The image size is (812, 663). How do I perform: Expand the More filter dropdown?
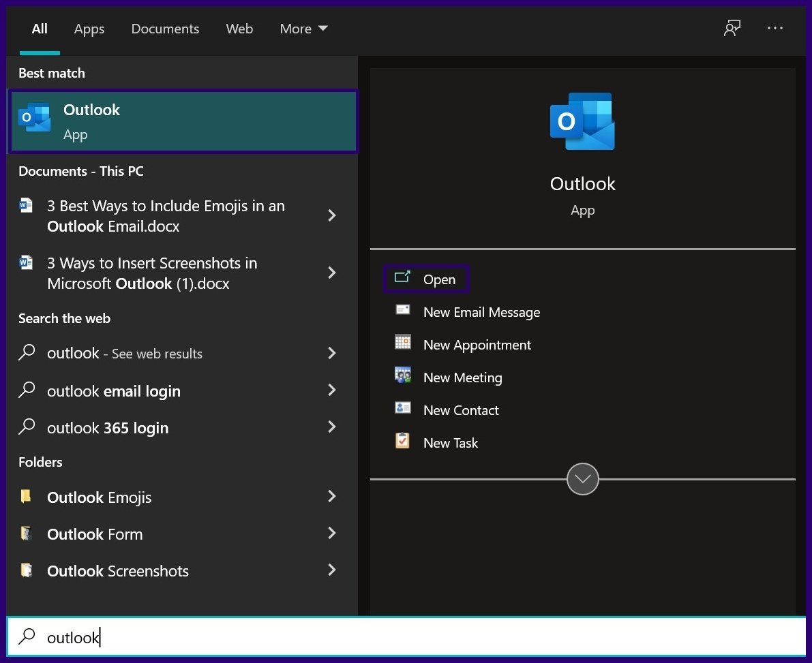[303, 29]
